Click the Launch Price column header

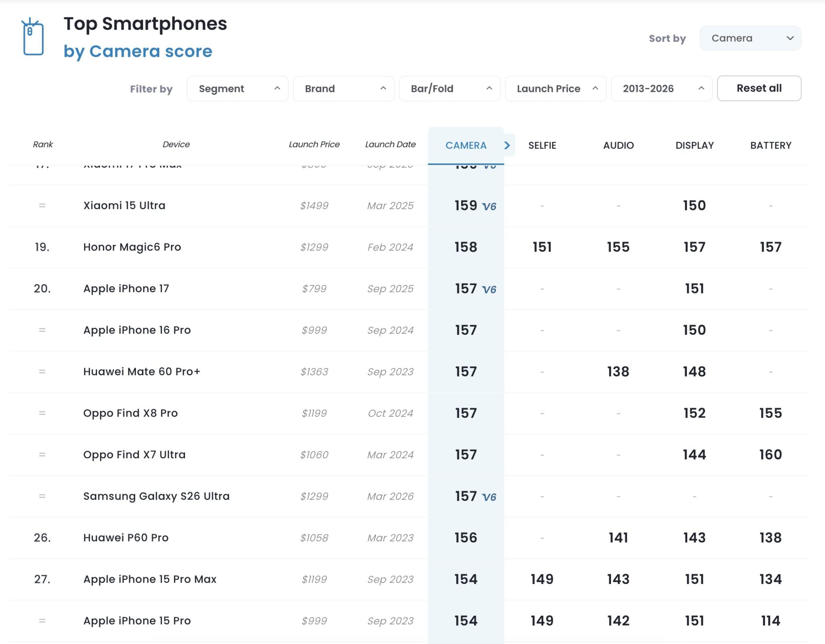pos(314,144)
